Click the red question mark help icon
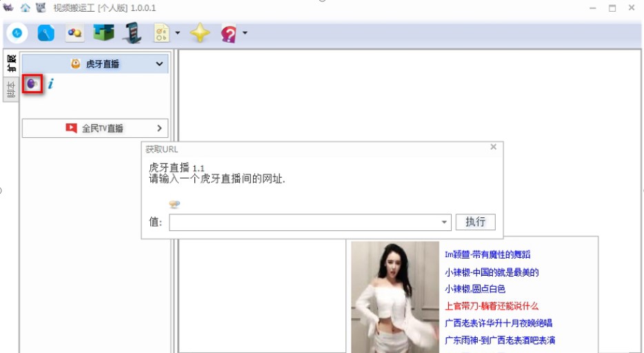The height and width of the screenshot is (353, 644). pyautogui.click(x=229, y=33)
